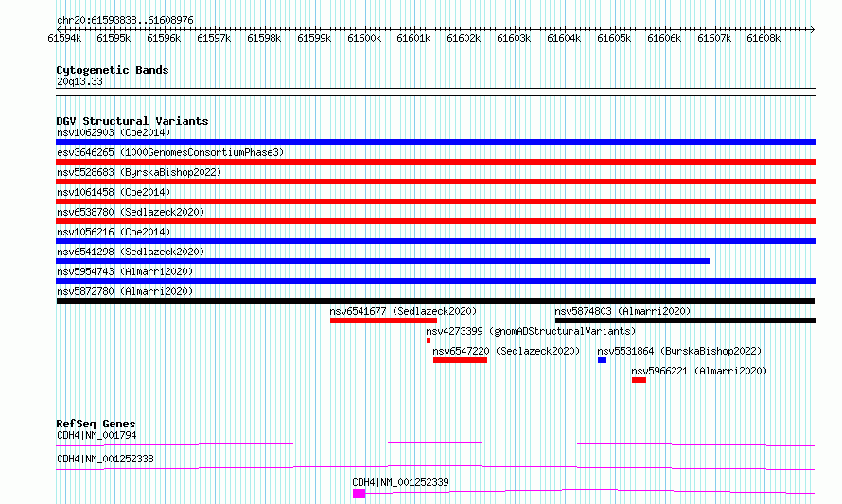Open the nsv5872780 (Almarri2020) label
The width and height of the screenshot is (842, 504).
pos(125,291)
